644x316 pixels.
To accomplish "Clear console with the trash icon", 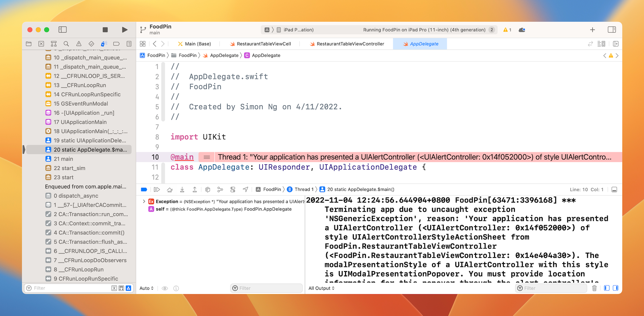I will [594, 288].
